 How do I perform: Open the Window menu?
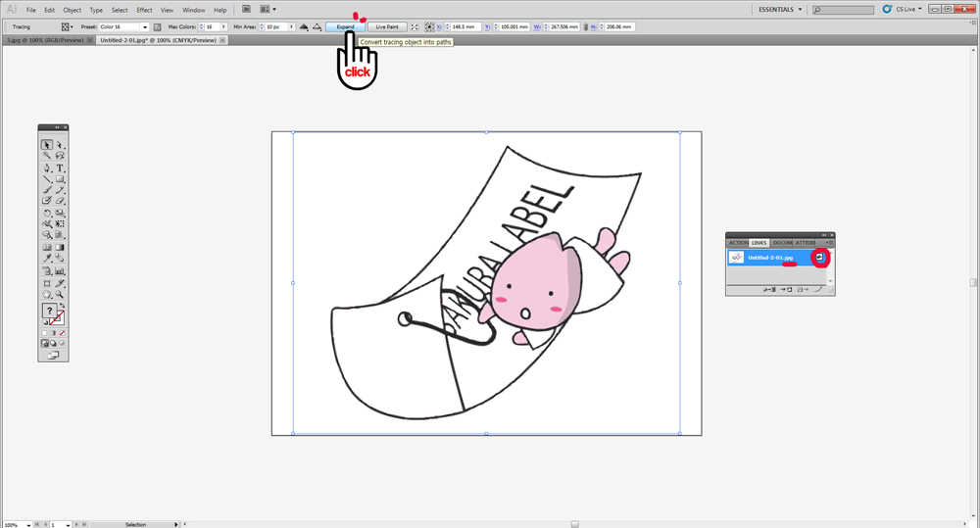click(x=194, y=10)
